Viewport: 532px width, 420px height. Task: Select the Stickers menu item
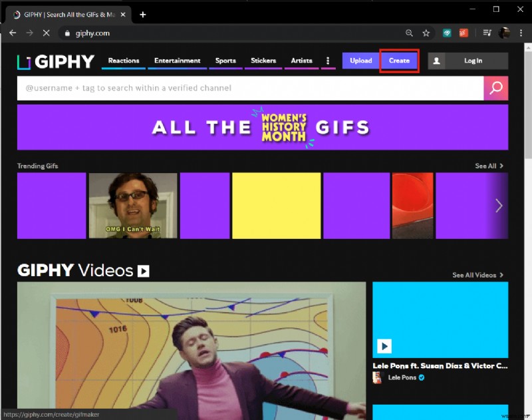(263, 60)
